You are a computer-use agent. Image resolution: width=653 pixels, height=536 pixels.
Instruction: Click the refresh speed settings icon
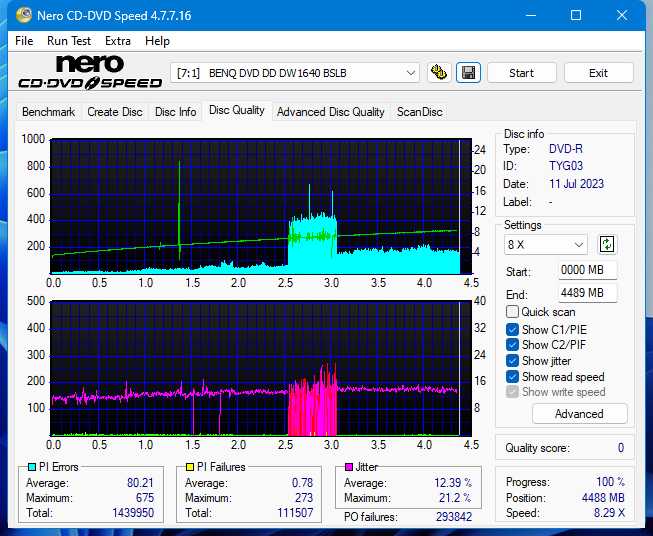pos(607,244)
